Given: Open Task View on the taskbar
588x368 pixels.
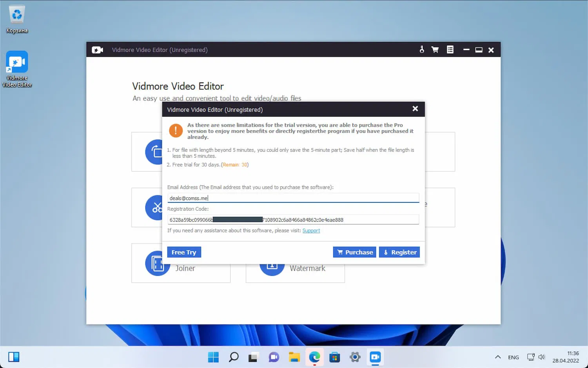Looking at the screenshot, I should (253, 357).
